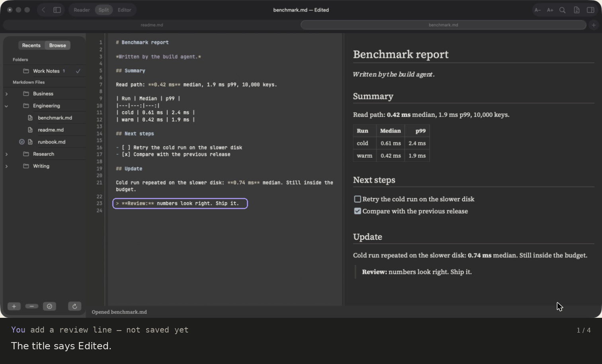Select the benchmark.md tab
Screen dimensions: 602x364
click(x=443, y=25)
